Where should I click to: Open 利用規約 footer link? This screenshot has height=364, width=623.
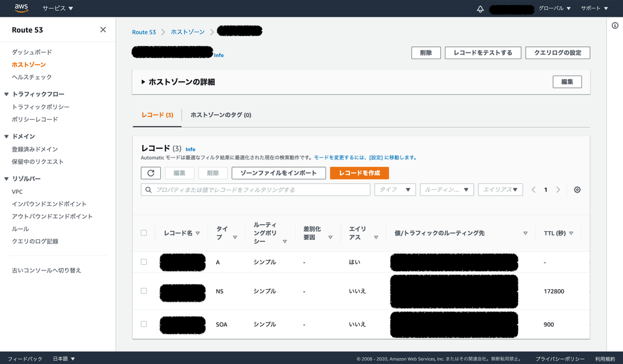pos(605,359)
